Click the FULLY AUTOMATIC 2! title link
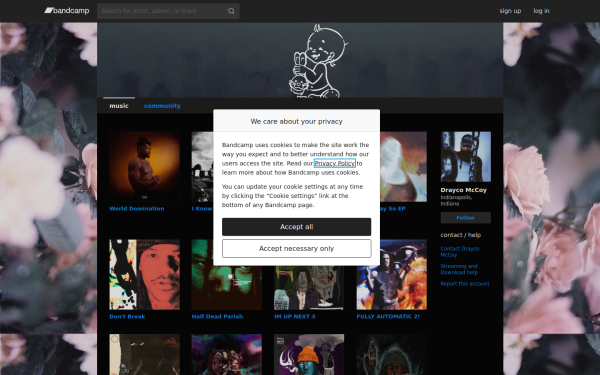The height and width of the screenshot is (375, 600). point(388,316)
